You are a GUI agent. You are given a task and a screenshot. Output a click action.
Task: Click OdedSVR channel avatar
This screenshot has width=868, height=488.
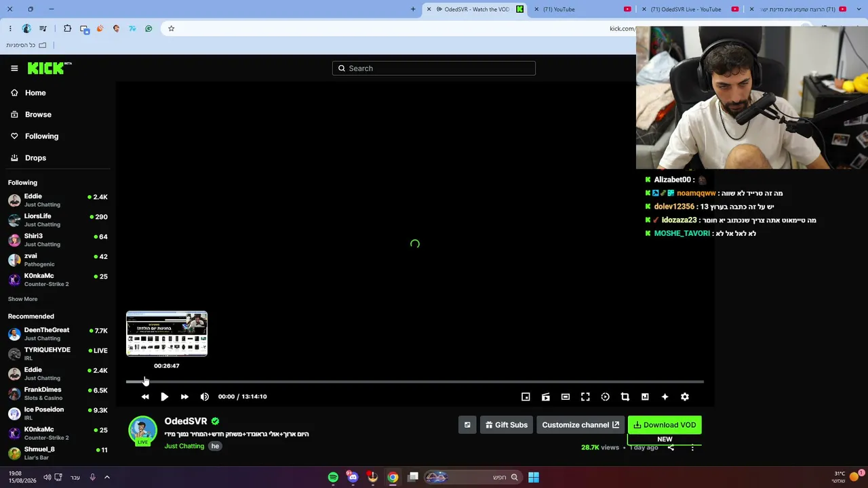[x=142, y=431]
